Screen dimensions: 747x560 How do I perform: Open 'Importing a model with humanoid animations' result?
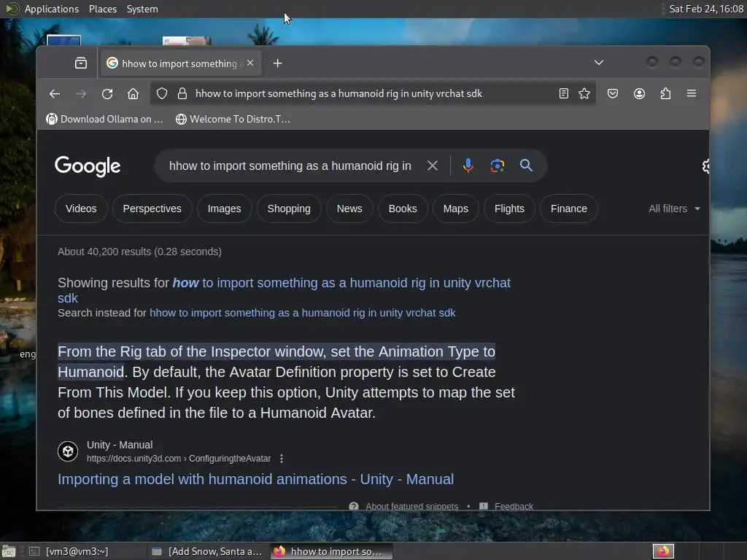coord(256,479)
